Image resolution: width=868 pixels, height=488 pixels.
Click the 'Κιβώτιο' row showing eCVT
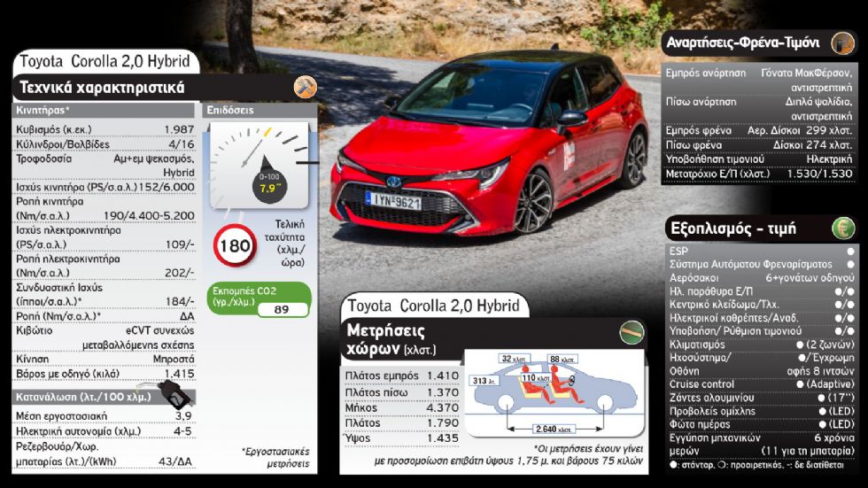(x=105, y=337)
